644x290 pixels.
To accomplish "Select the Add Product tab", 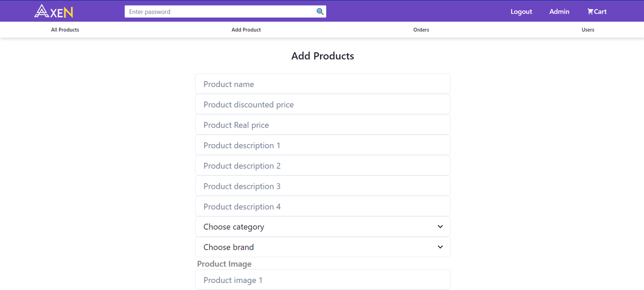I will pos(246,30).
